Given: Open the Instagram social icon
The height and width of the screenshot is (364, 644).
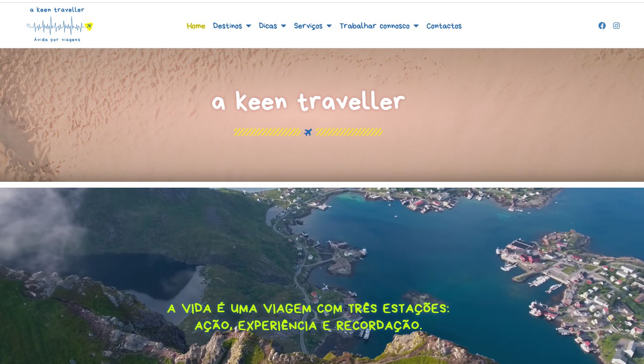Looking at the screenshot, I should coord(616,26).
